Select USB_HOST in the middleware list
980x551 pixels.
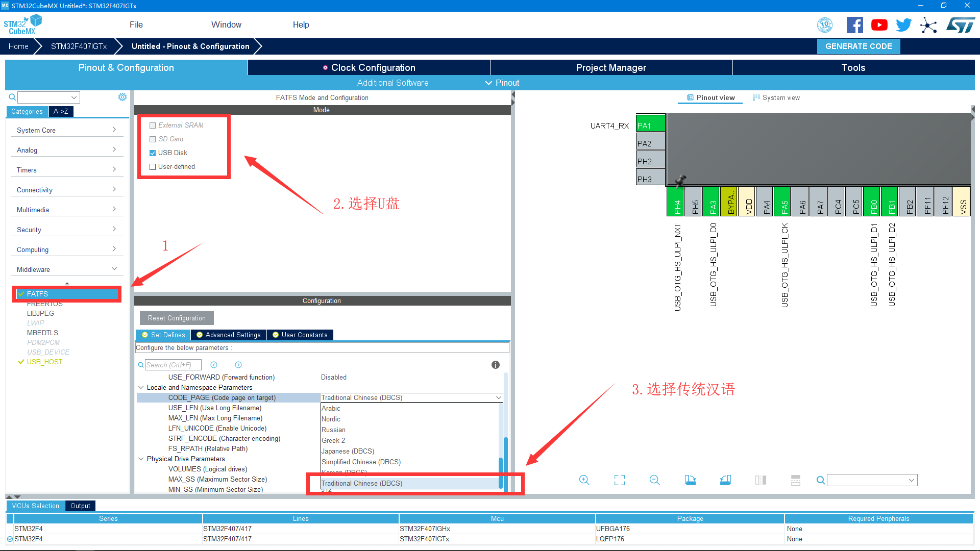(44, 362)
